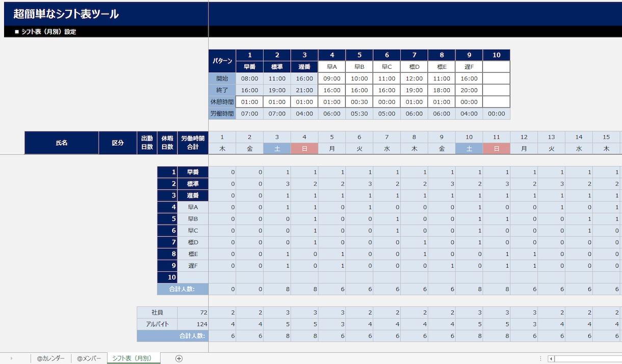Image resolution: width=622 pixels, height=364 pixels.
Task: Select the 遅F row label in counts table
Action: coord(193,266)
